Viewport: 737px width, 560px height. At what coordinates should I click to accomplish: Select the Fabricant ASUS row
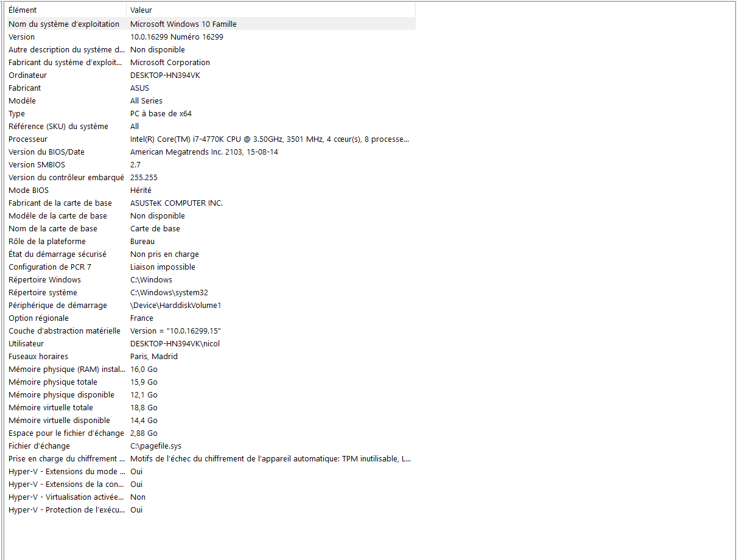pos(211,88)
